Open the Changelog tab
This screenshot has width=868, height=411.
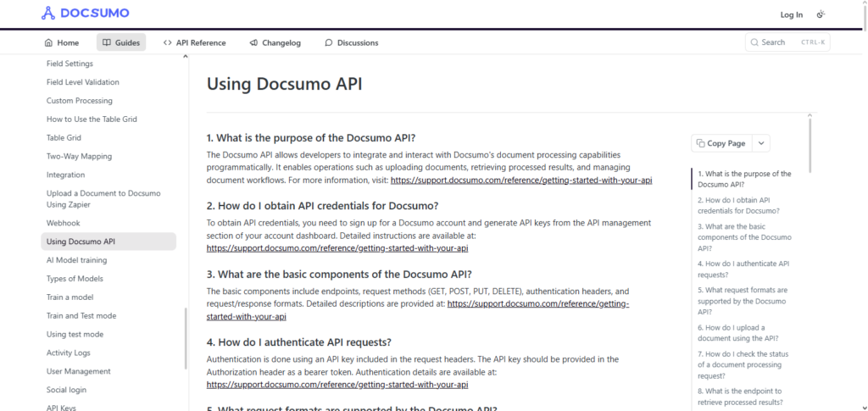[x=275, y=42]
